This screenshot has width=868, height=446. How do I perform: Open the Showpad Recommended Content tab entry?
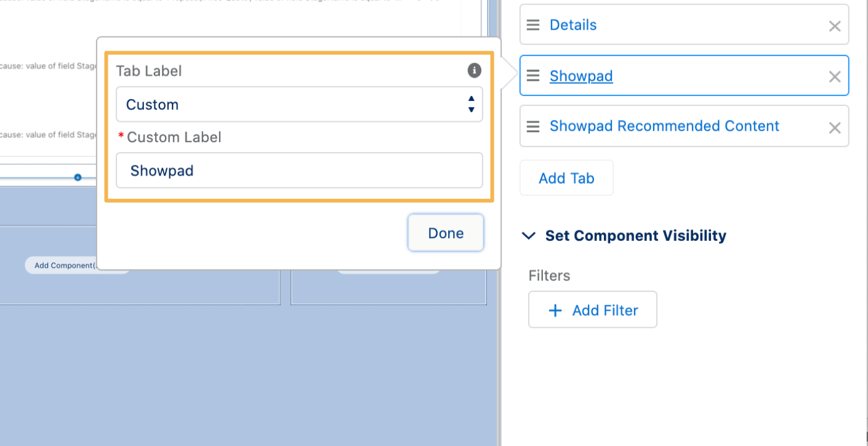point(664,126)
